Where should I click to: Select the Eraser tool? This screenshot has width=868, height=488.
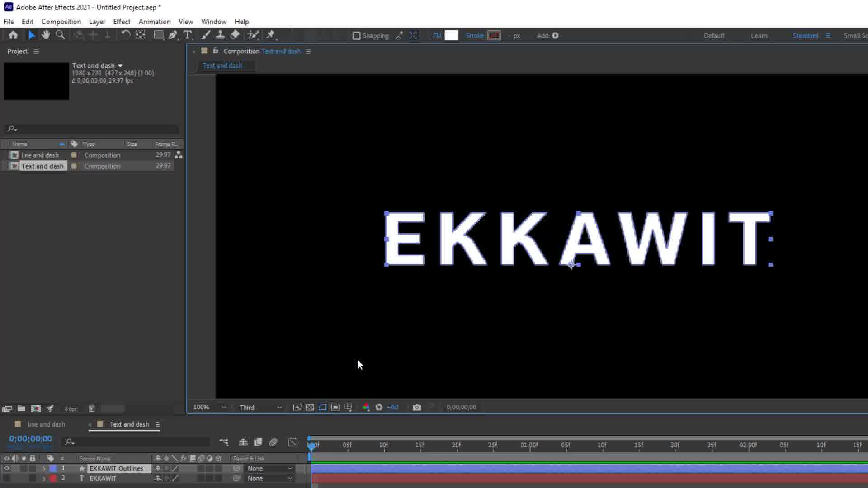235,35
